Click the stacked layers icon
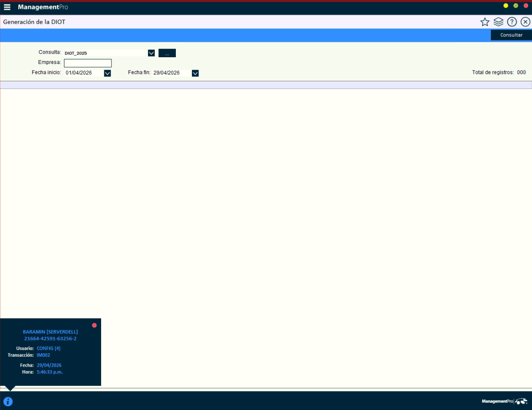532x410 pixels. click(x=498, y=22)
